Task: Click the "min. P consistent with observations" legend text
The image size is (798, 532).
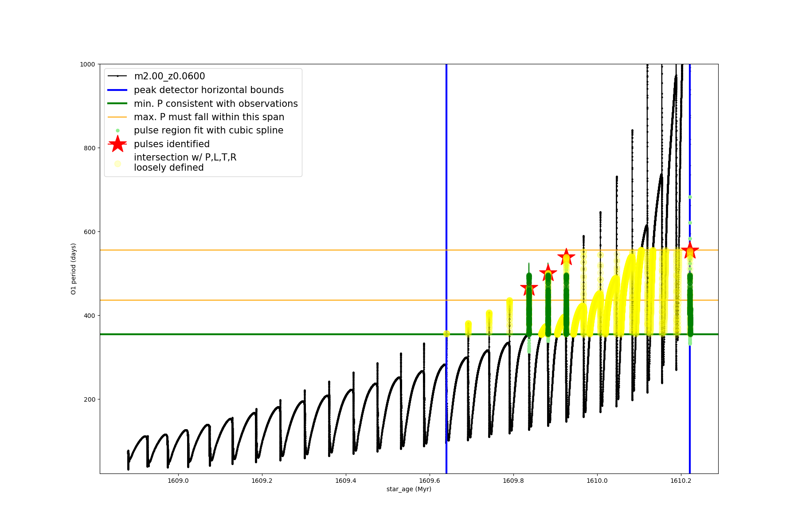Action: click(x=216, y=104)
